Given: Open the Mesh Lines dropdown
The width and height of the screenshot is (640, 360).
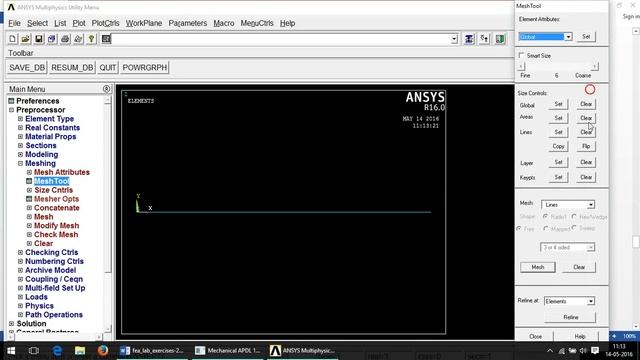Looking at the screenshot, I should pyautogui.click(x=591, y=204).
